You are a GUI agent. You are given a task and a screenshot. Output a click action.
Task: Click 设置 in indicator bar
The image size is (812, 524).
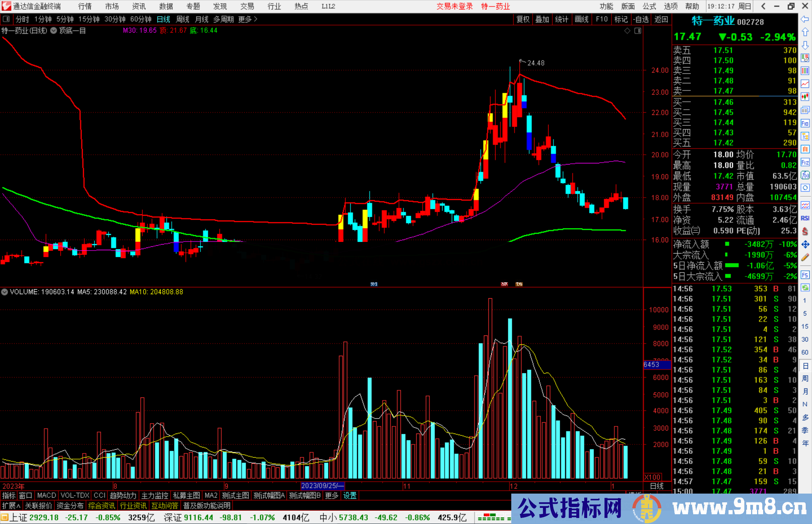tap(350, 495)
